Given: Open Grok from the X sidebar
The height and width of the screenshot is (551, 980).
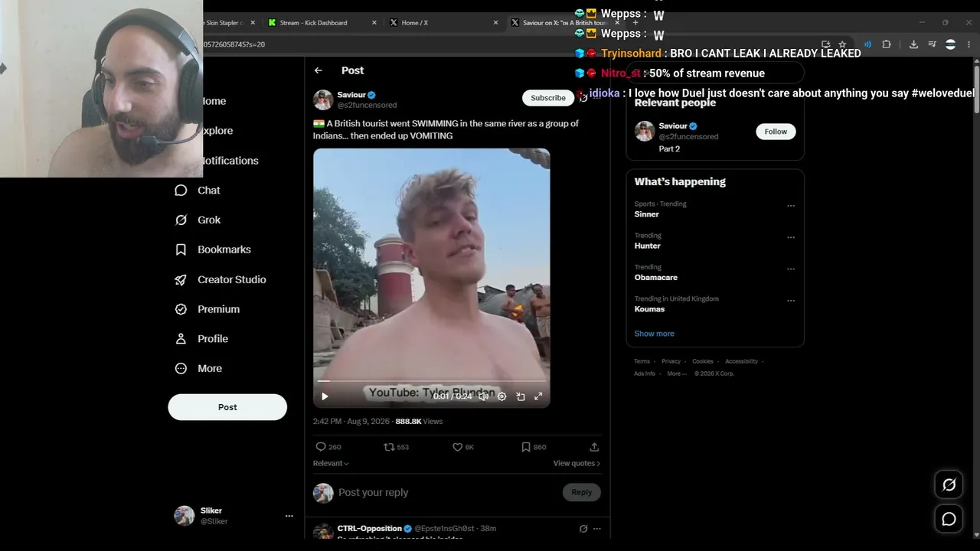Looking at the screenshot, I should [x=198, y=220].
